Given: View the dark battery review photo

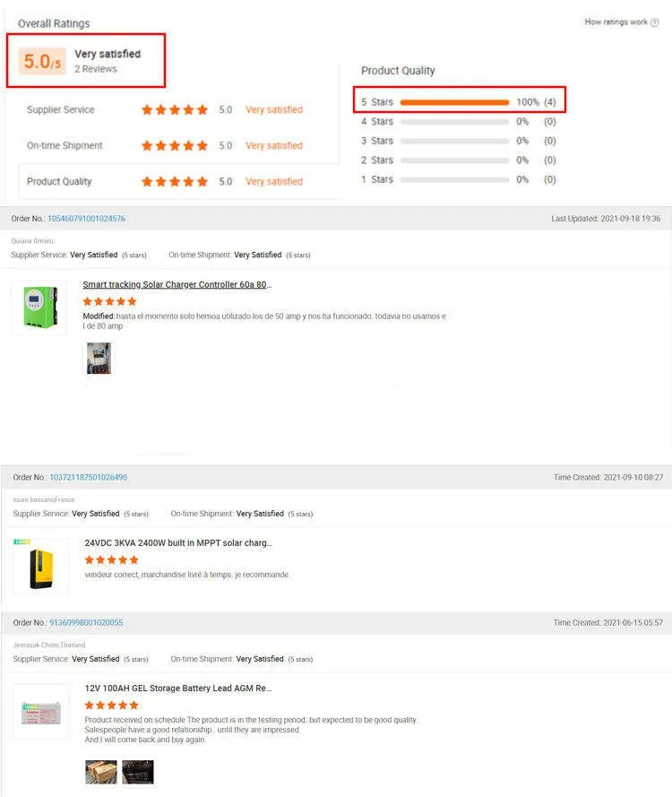Looking at the screenshot, I should point(138,772).
